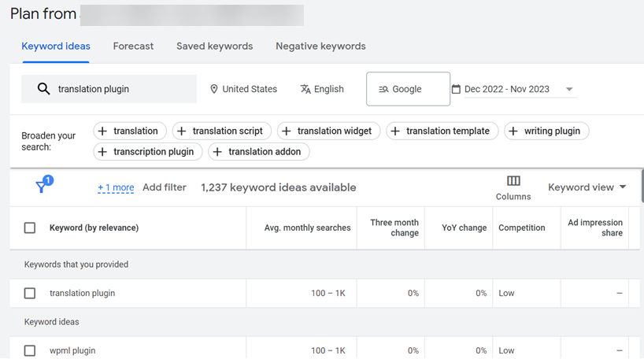
Task: Add writing plugin to search
Action: tap(546, 131)
